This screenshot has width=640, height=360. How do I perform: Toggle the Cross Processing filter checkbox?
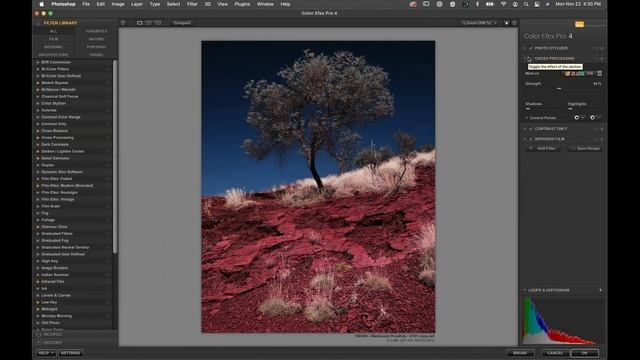coord(531,59)
